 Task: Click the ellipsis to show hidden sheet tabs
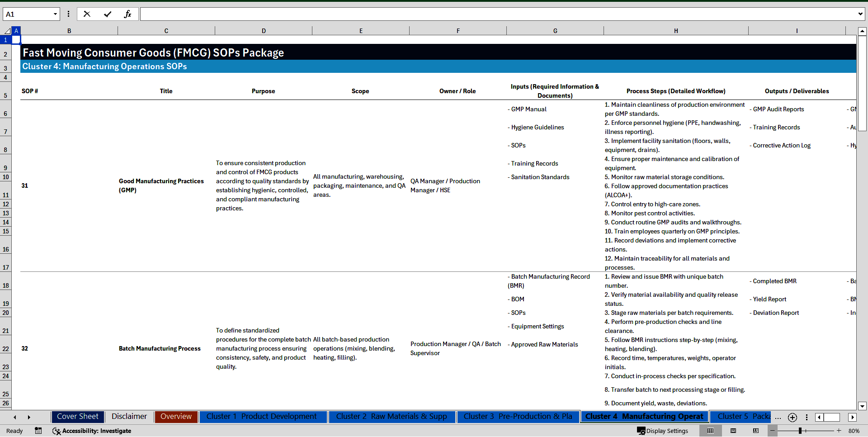[x=778, y=417]
